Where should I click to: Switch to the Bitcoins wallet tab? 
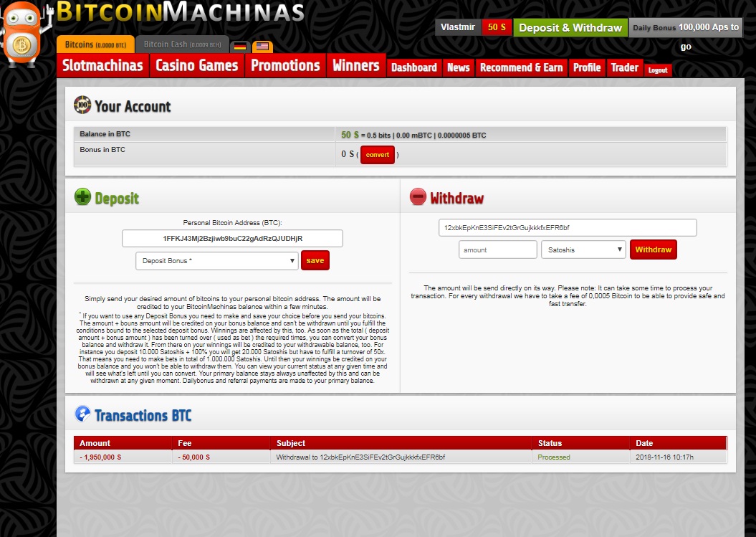[95, 44]
